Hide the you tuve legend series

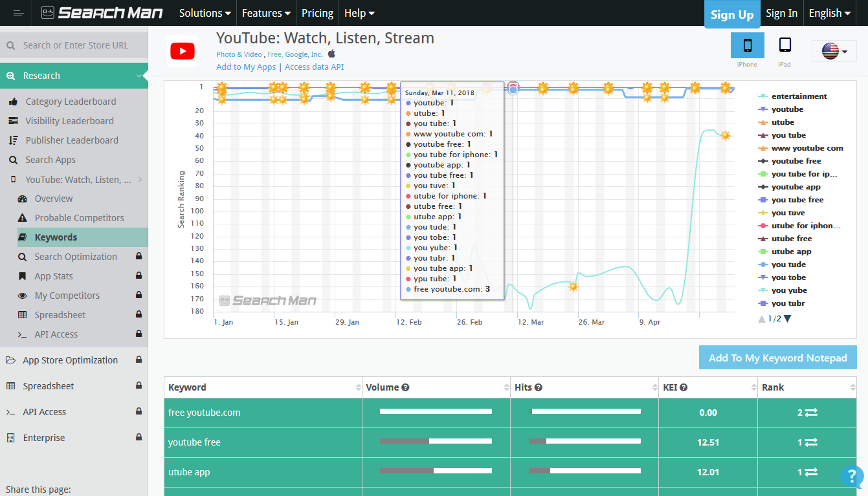pos(788,213)
